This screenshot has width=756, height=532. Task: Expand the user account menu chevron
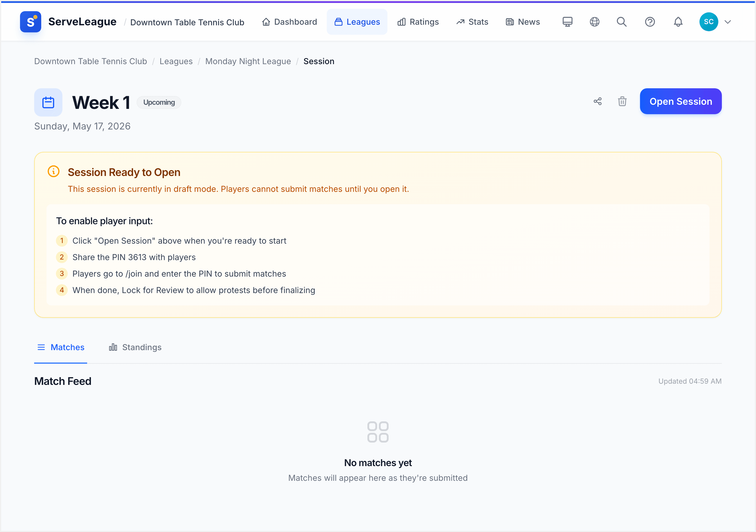(x=728, y=22)
